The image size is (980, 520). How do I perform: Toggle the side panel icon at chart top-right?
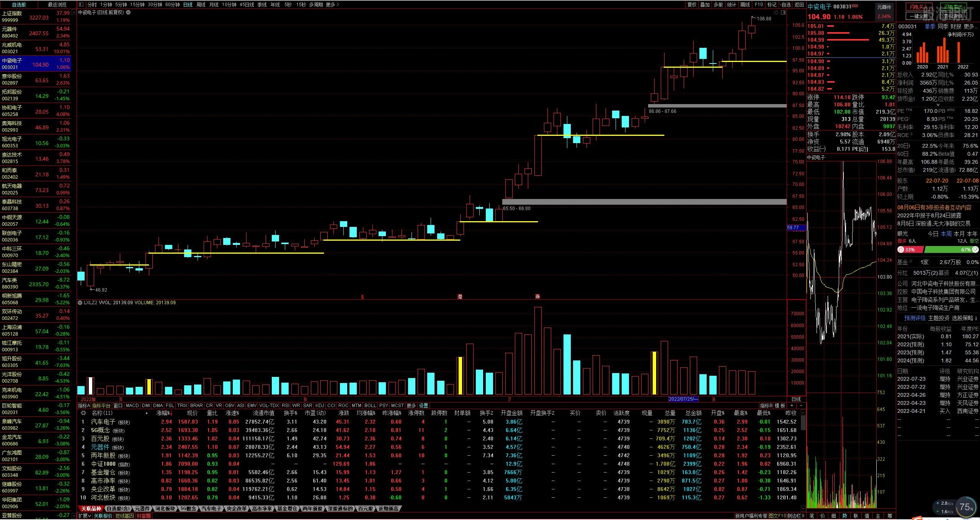pos(783,13)
